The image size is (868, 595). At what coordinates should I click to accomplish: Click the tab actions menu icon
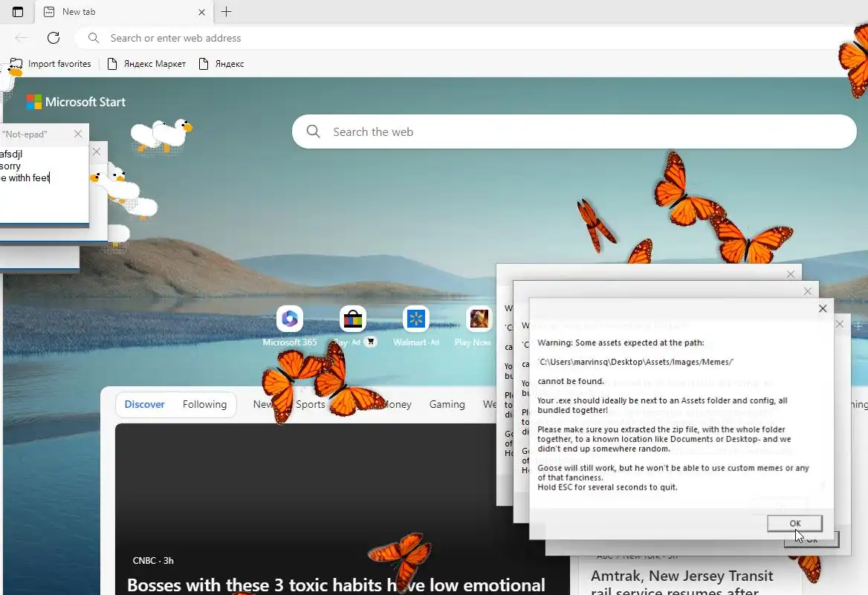coord(18,12)
